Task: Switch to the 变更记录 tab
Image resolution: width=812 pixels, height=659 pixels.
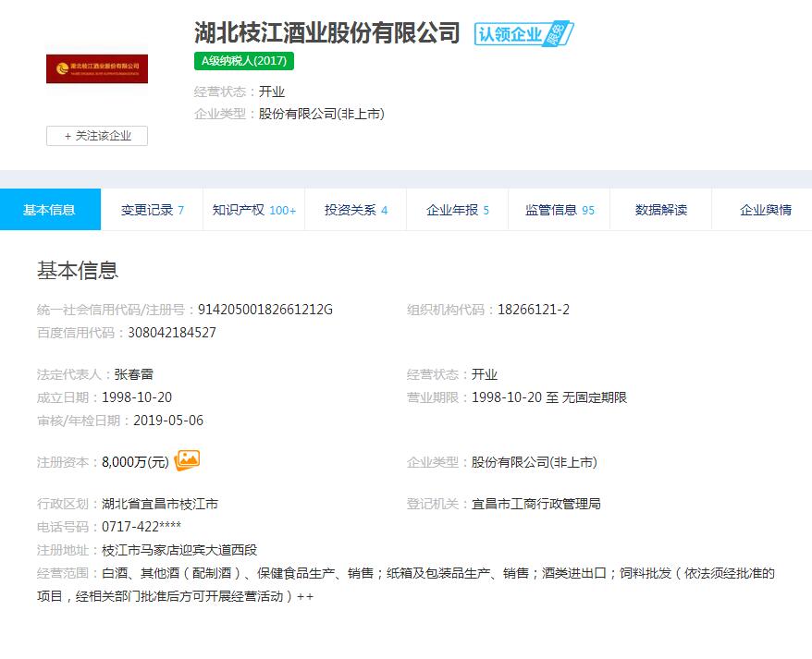Action: pos(152,210)
